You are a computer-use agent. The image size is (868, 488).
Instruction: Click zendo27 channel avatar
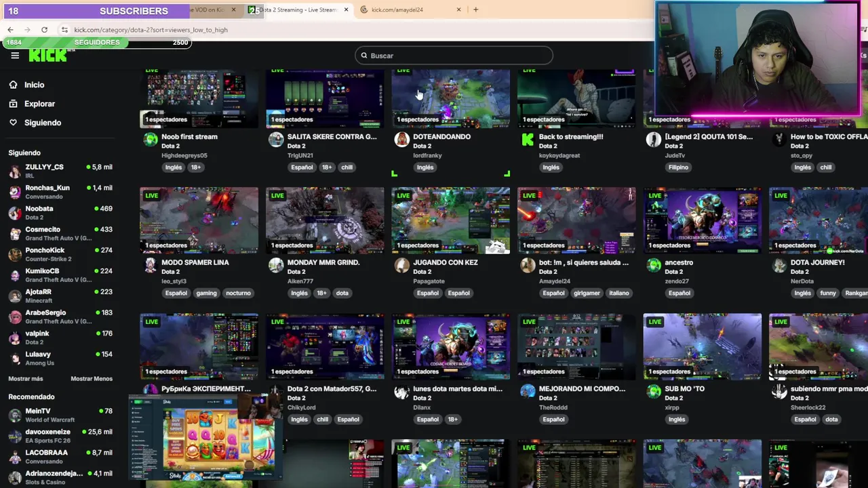click(654, 266)
